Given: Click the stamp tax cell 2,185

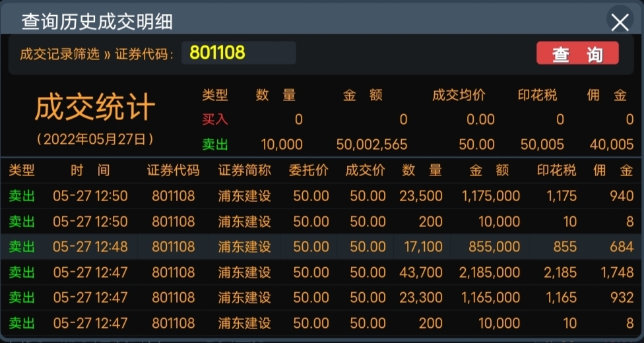Looking at the screenshot, I should click(x=560, y=272).
